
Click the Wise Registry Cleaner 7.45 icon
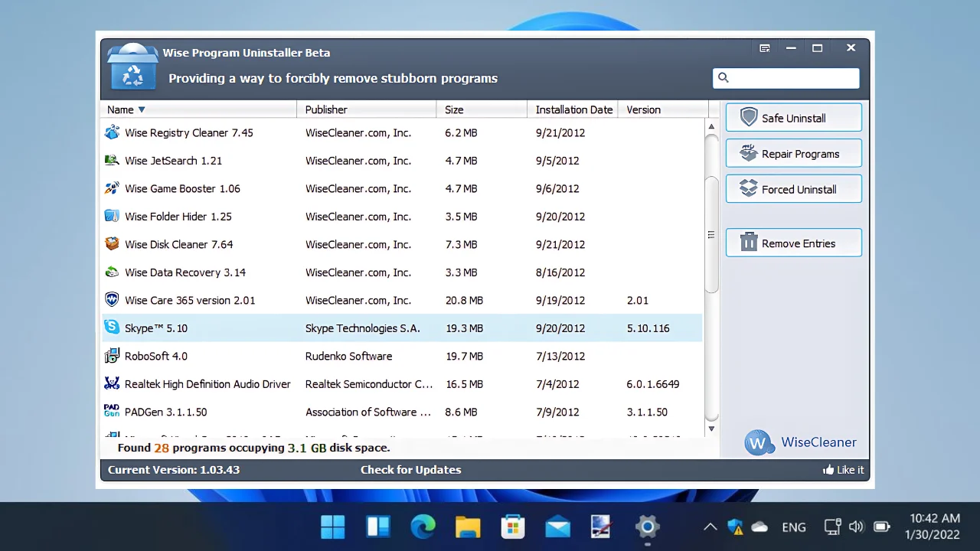(x=112, y=132)
